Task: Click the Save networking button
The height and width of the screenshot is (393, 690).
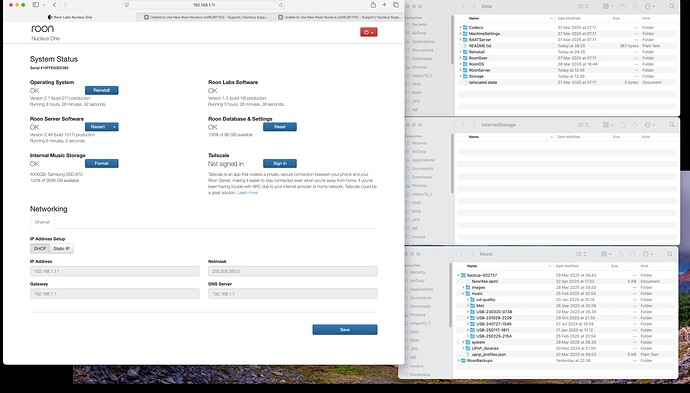Action: click(x=345, y=330)
